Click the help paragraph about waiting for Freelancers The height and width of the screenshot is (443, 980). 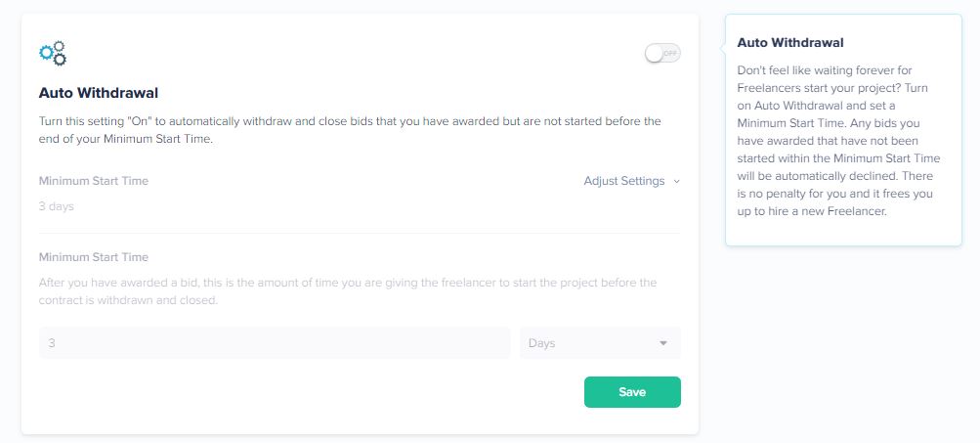tap(838, 141)
